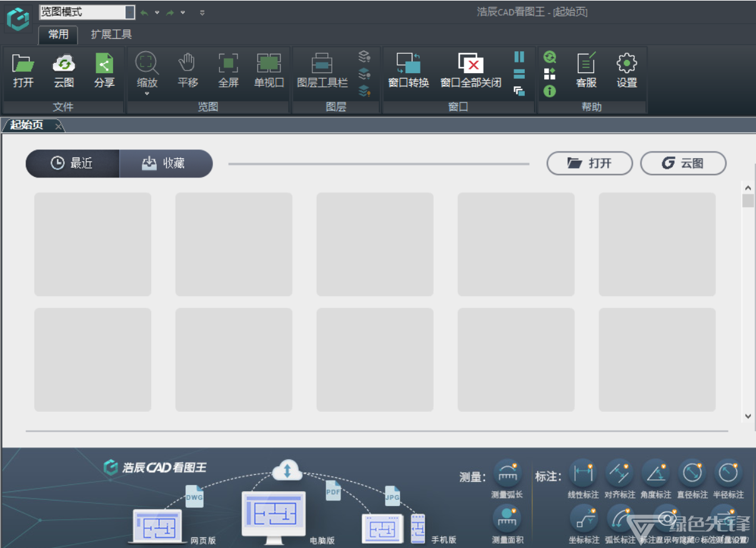Image resolution: width=756 pixels, height=548 pixels.
Task: Click the 测量: label in the bottom panel
Action: 473,477
